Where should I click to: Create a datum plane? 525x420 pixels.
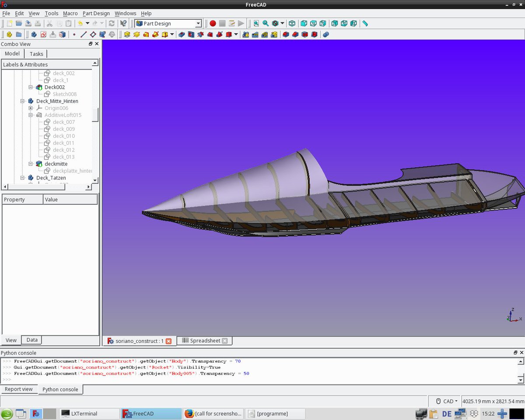tap(93, 34)
